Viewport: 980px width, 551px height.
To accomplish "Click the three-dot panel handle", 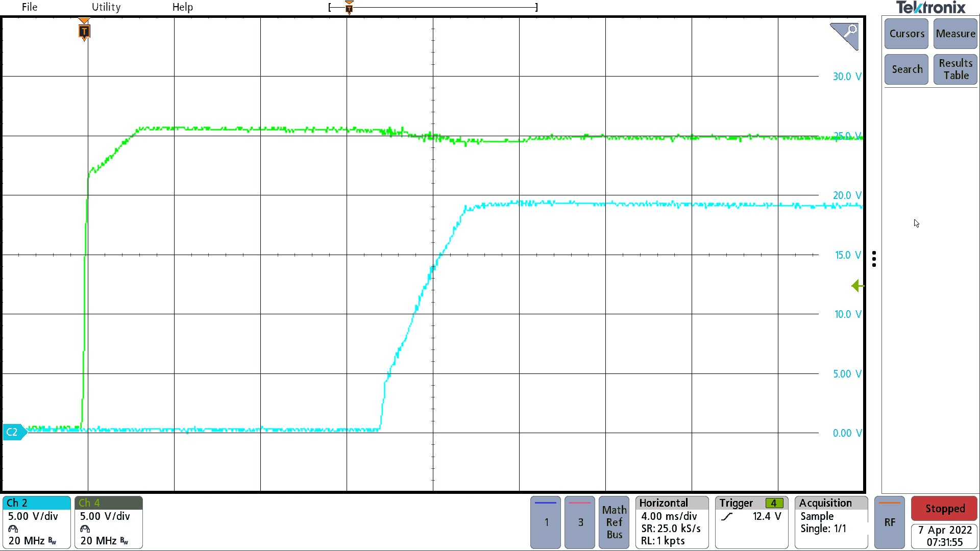I will click(874, 259).
